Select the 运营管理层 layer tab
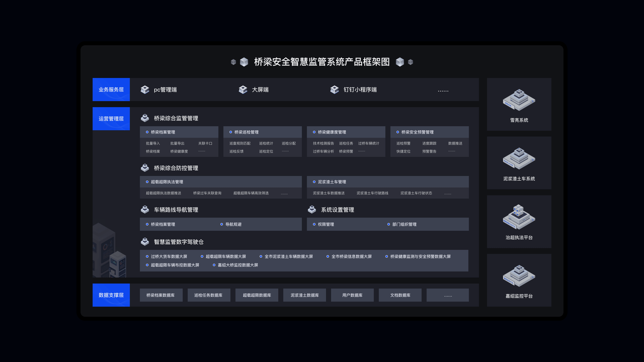 (111, 118)
